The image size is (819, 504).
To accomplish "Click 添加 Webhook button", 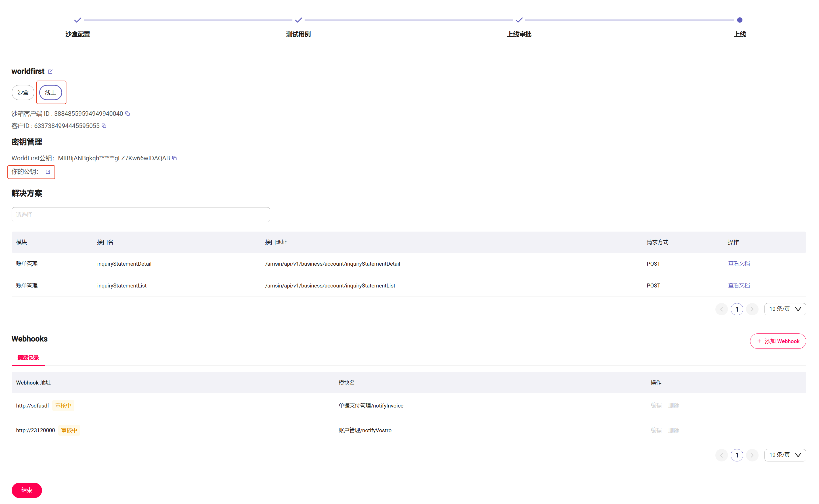I will click(778, 341).
